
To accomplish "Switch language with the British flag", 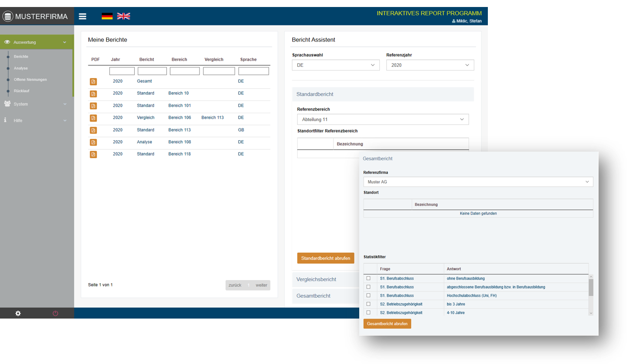I will (x=123, y=16).
